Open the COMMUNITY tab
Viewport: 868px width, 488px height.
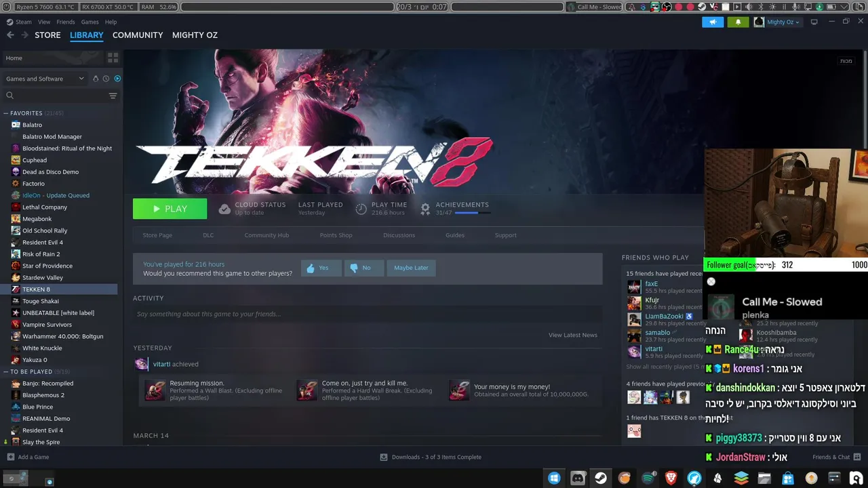coord(138,35)
